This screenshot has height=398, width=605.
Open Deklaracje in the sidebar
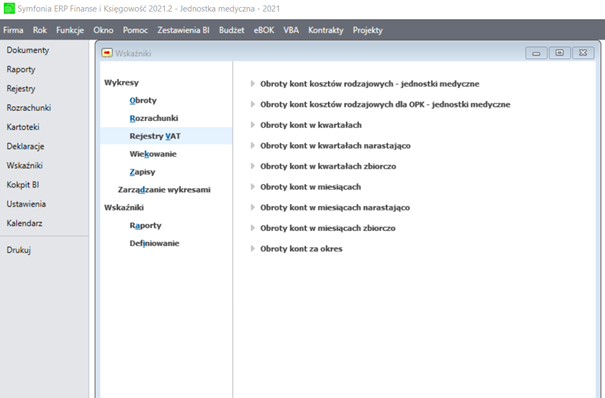[x=25, y=146]
